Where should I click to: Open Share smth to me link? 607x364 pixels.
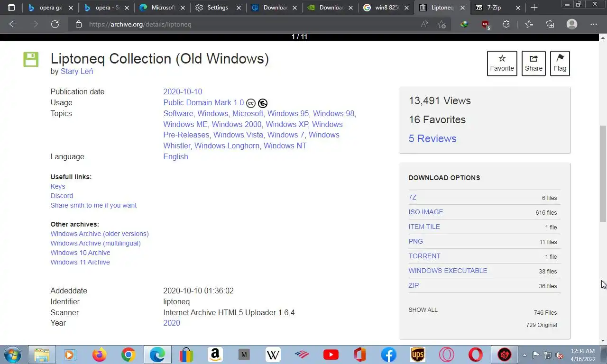point(93,205)
